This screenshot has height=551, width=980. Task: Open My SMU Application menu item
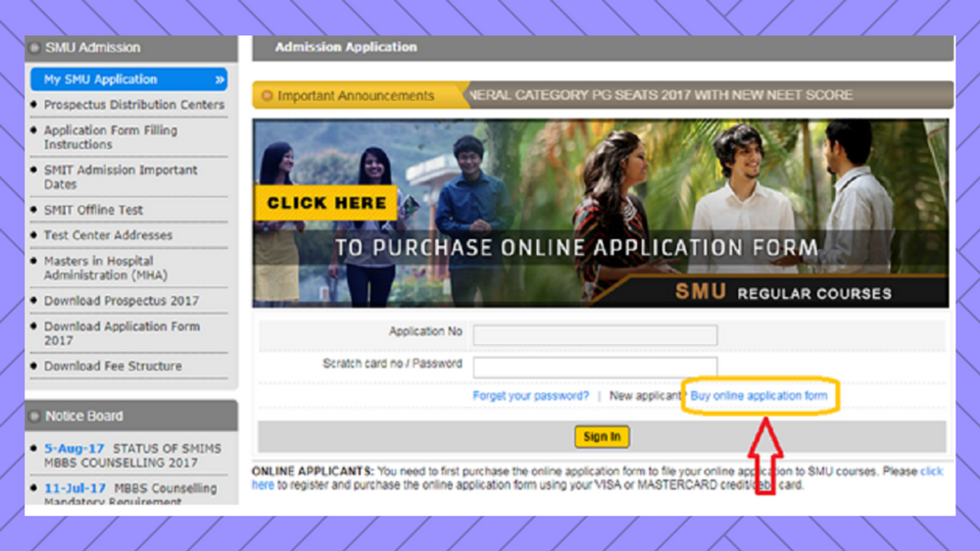click(128, 79)
